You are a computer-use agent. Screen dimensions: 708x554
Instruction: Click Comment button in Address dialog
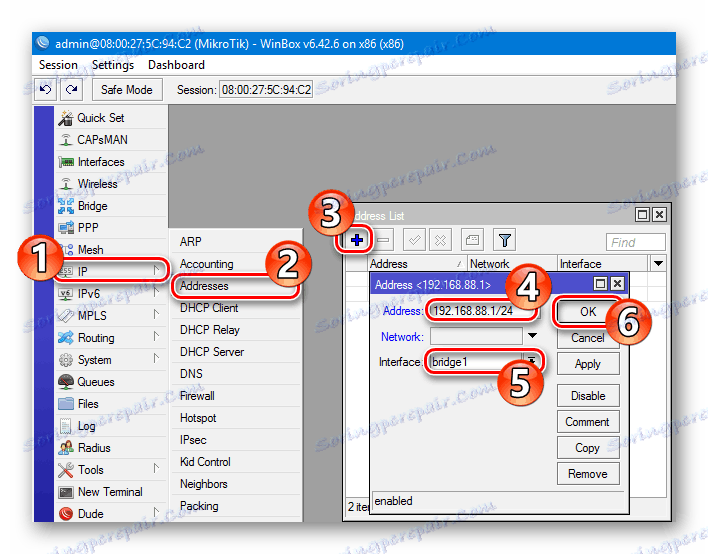(588, 422)
